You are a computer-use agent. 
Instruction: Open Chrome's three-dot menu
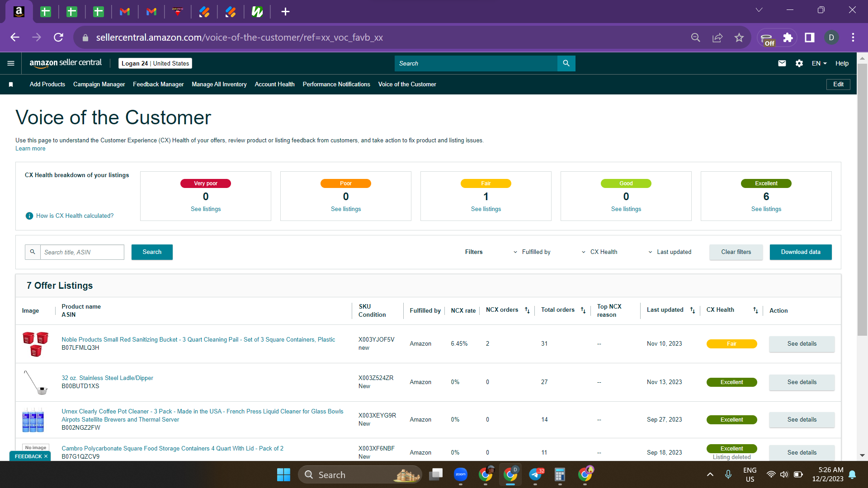(x=853, y=38)
